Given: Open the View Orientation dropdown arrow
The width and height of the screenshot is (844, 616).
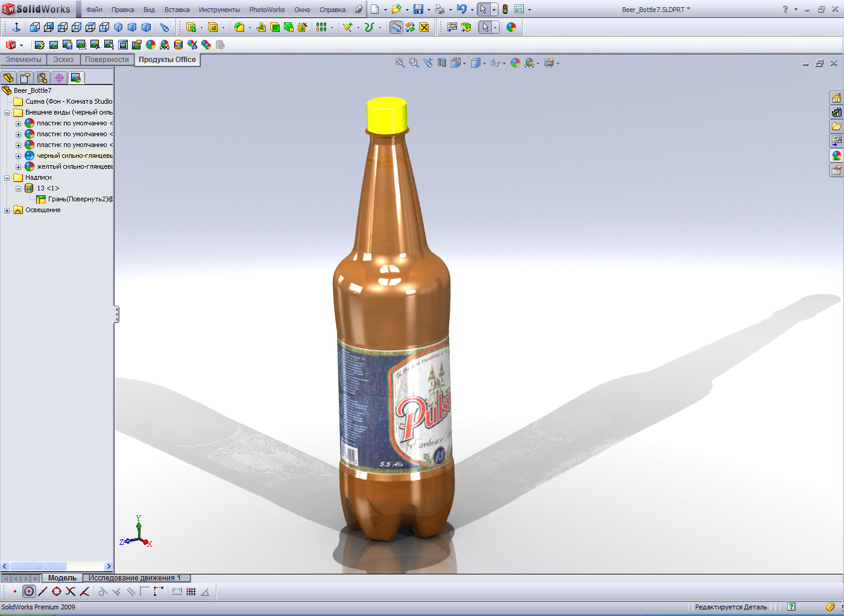Looking at the screenshot, I should (464, 63).
